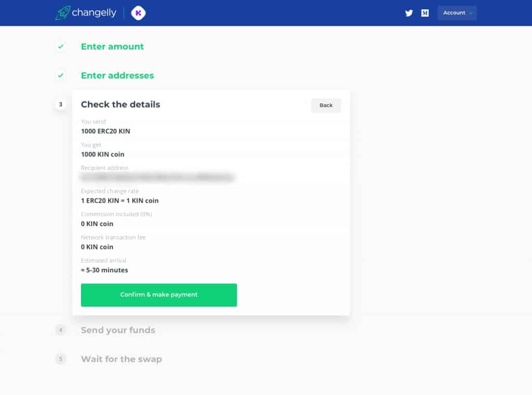Click the Estimated arrival label
This screenshot has width=532, height=395.
click(103, 260)
